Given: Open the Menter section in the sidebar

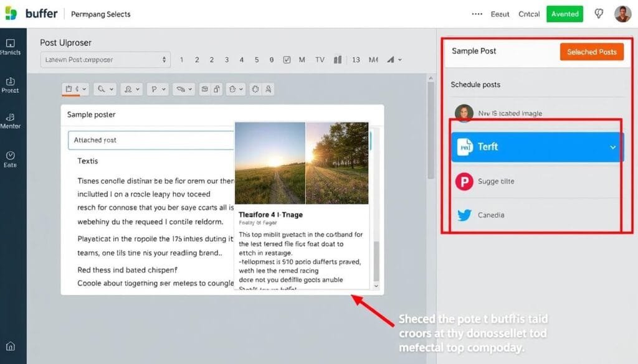Looking at the screenshot, I should 10,121.
